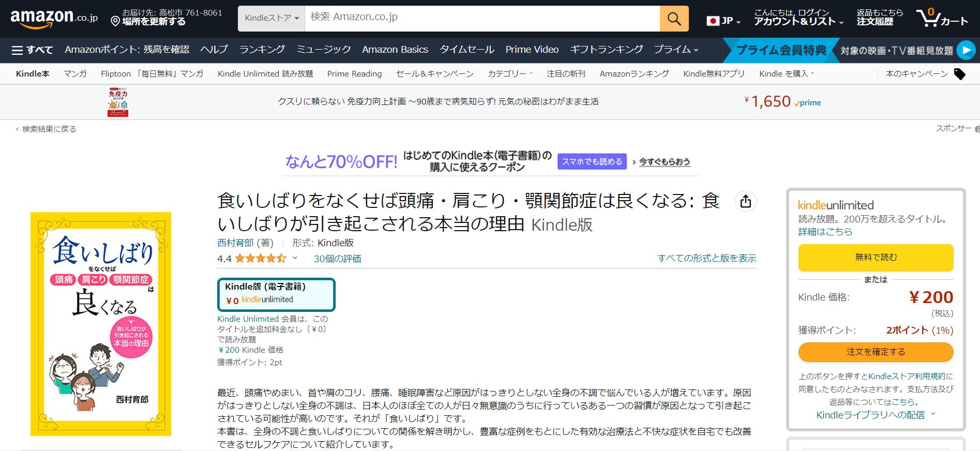Click スマホでも読める badge
980x451 pixels.
click(x=592, y=161)
